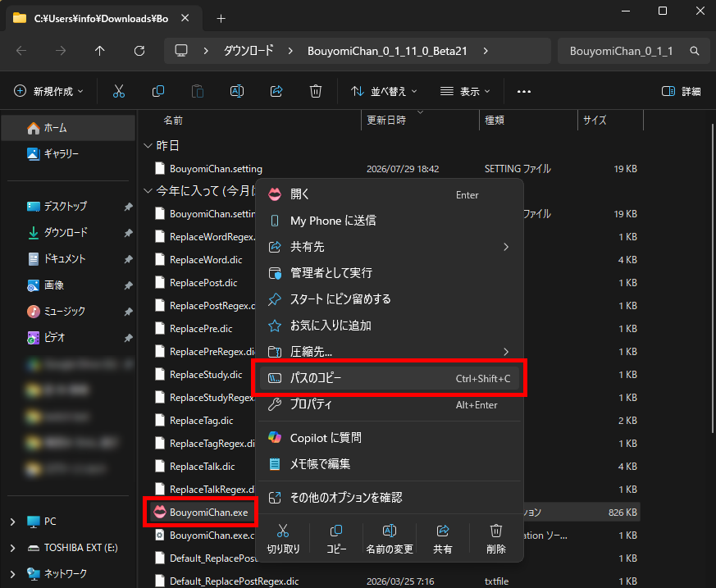Expand the ネットワーク tree node
Screen dimensions: 716x588
click(x=13, y=573)
